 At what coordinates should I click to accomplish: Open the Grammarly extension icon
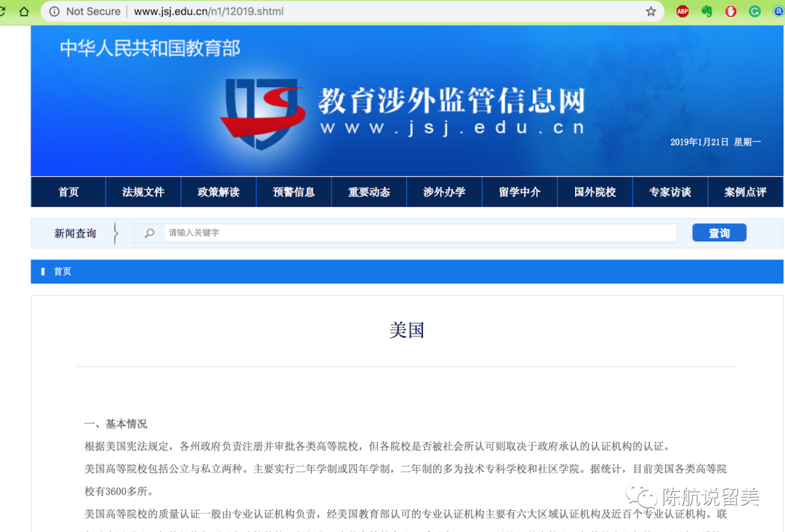point(755,12)
